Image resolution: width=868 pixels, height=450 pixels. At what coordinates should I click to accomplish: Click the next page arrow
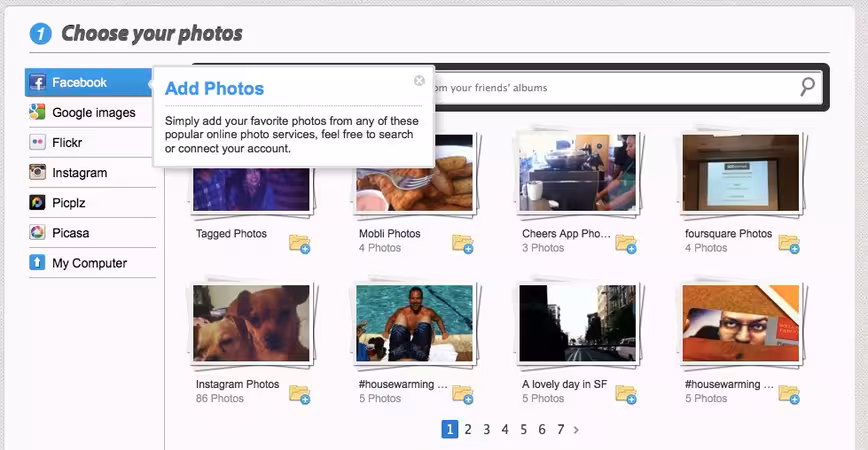point(576,430)
